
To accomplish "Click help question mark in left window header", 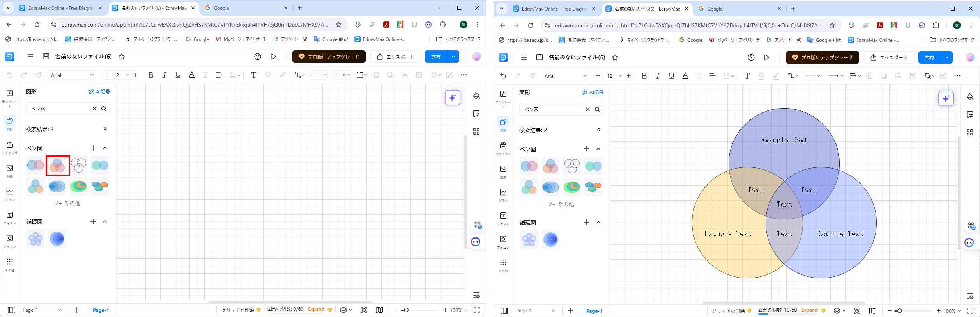I will click(258, 57).
